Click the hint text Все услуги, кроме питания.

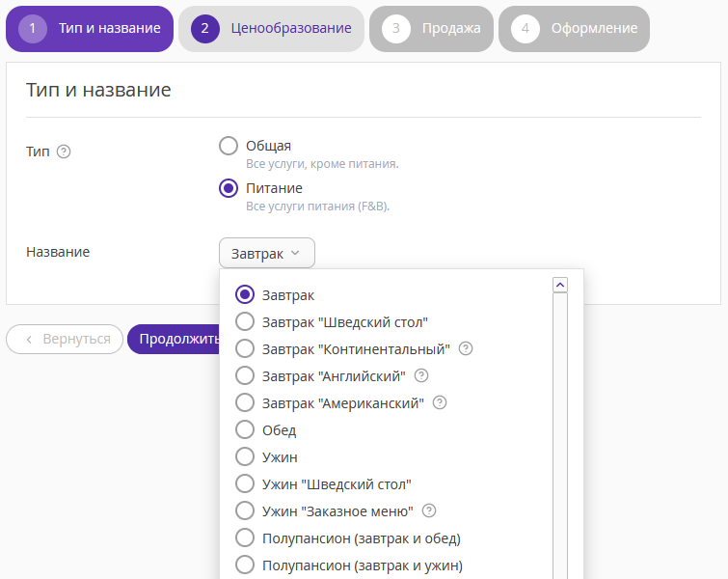pos(322,164)
